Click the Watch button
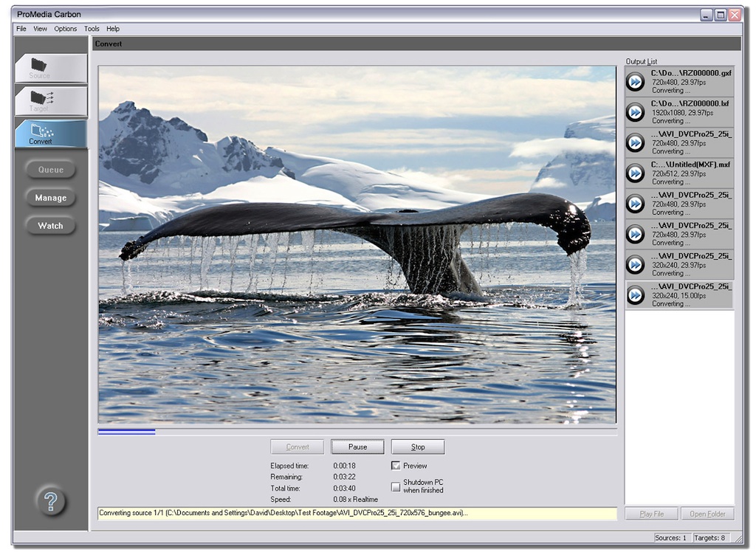Screen dimensions: 756x552 point(51,226)
